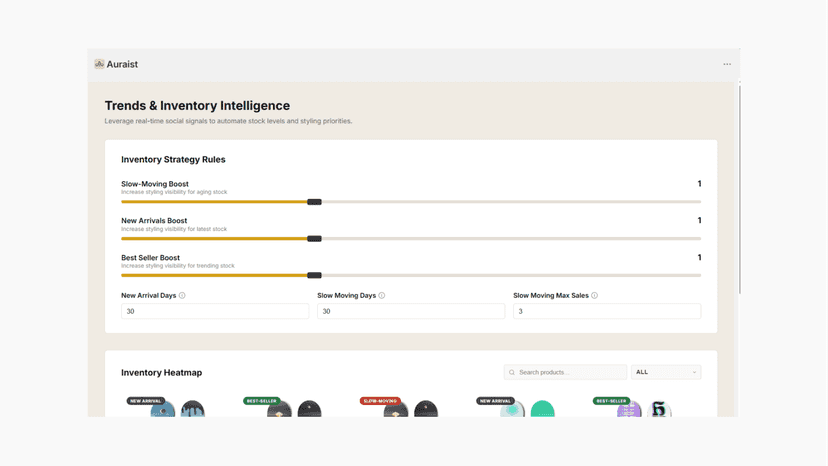Click the Auraist app name text
Viewport: 828px width, 466px height.
pyautogui.click(x=122, y=64)
